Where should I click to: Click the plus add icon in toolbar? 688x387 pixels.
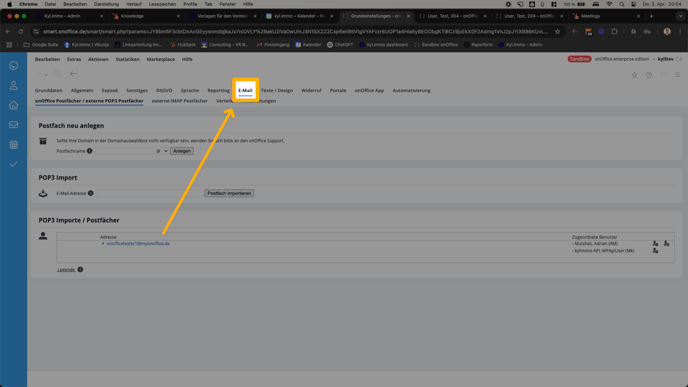point(39,74)
